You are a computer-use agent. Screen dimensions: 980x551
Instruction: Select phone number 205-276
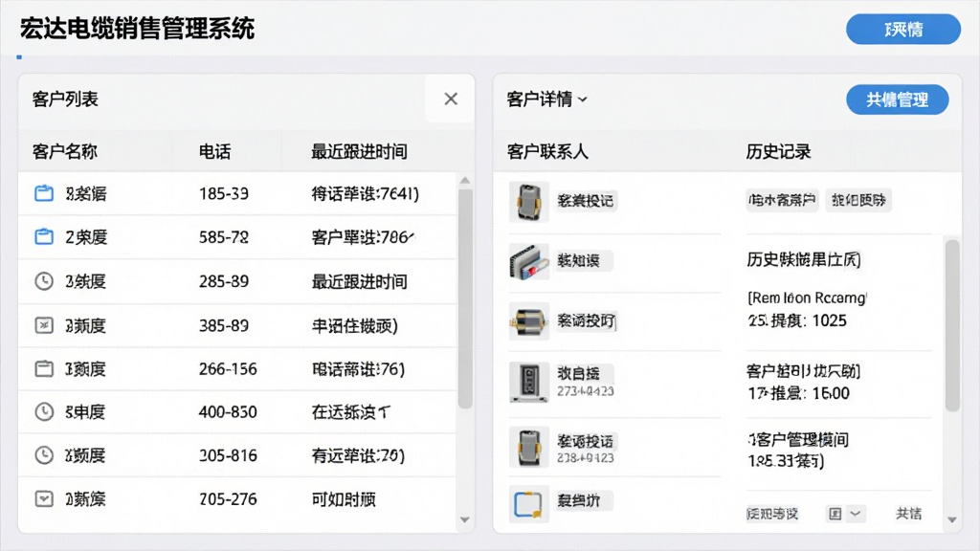228,499
